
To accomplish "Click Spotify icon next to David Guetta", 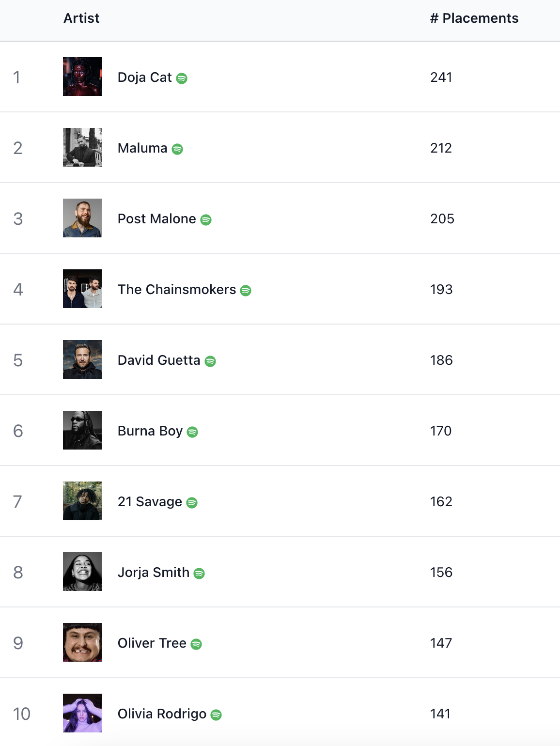I will click(x=210, y=361).
